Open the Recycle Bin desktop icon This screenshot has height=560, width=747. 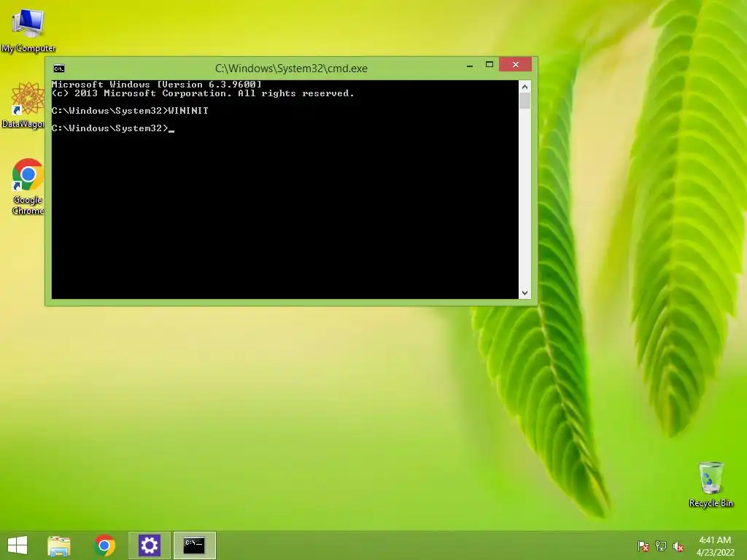click(x=711, y=484)
